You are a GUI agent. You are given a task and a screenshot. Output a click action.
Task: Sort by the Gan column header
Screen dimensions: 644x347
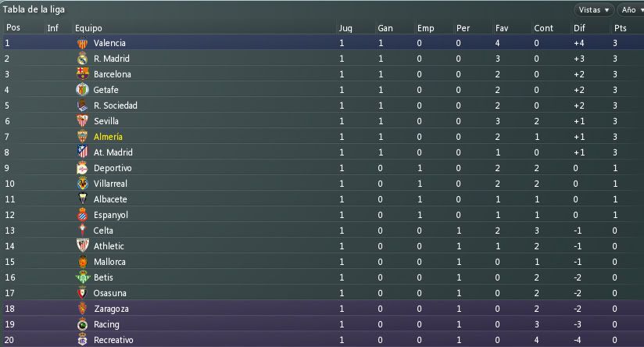click(x=385, y=28)
